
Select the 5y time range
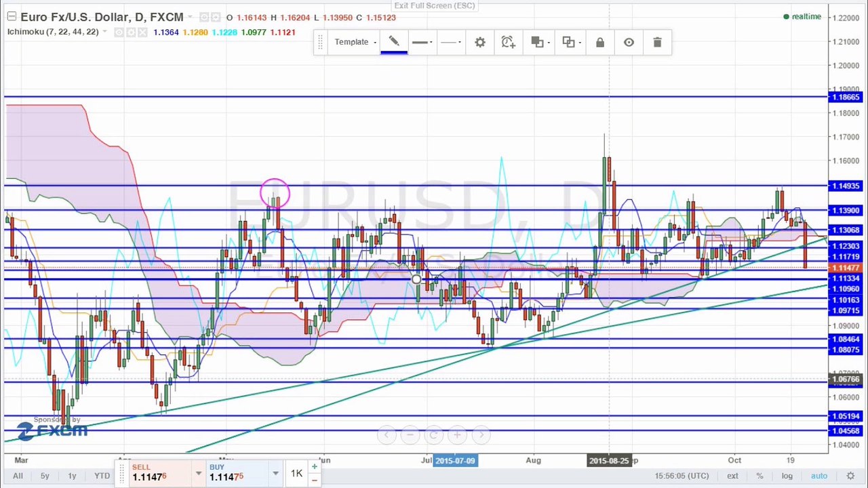point(45,476)
